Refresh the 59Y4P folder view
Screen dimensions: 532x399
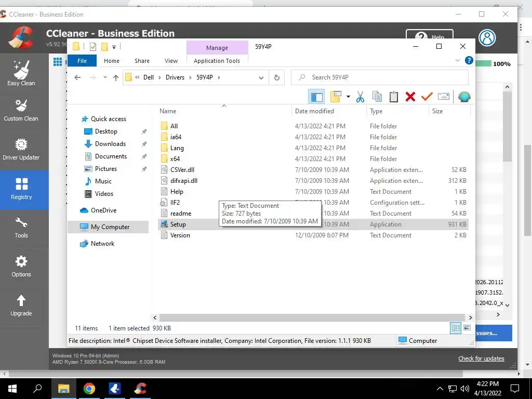[x=277, y=77]
